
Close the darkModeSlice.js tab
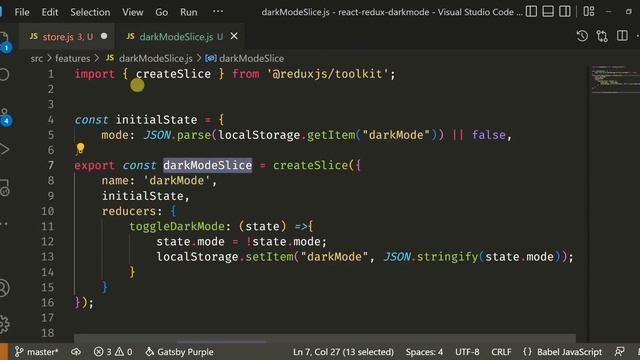(234, 36)
